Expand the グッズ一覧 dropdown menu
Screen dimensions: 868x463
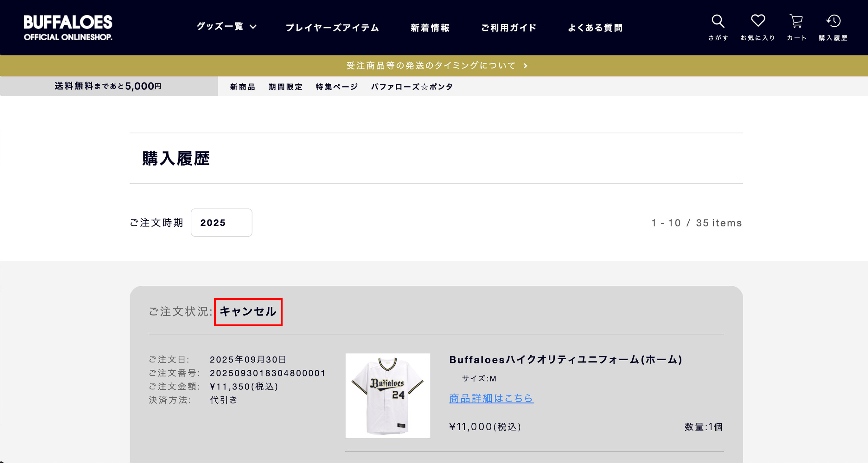click(227, 27)
